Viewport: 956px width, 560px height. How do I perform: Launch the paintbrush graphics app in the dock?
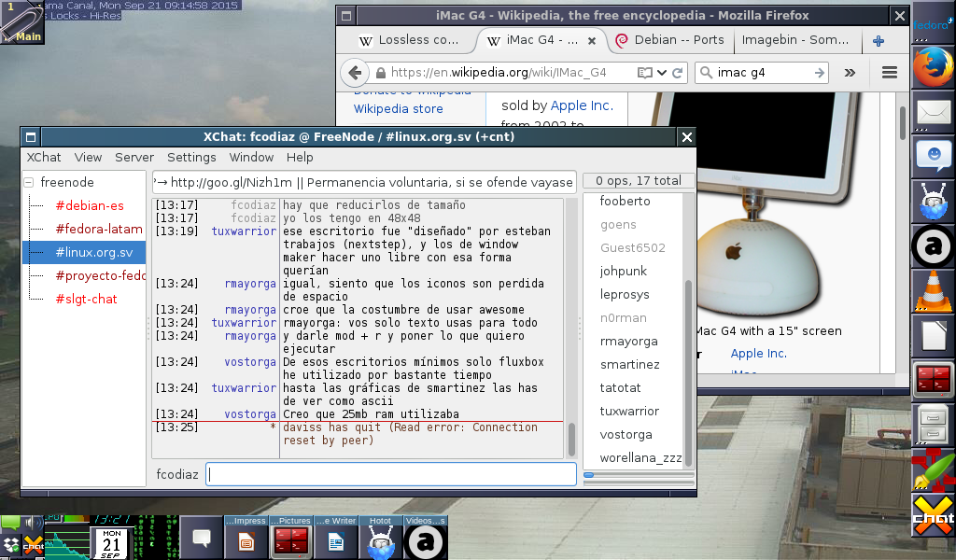[934, 469]
